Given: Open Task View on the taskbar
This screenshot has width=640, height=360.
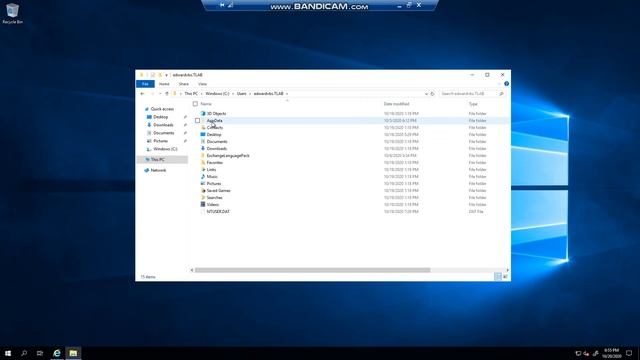Looking at the screenshot, I should (x=40, y=353).
